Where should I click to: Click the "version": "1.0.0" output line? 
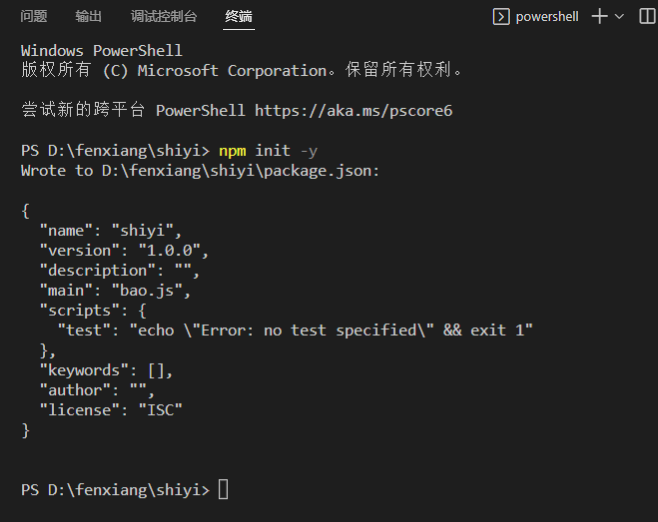point(122,250)
